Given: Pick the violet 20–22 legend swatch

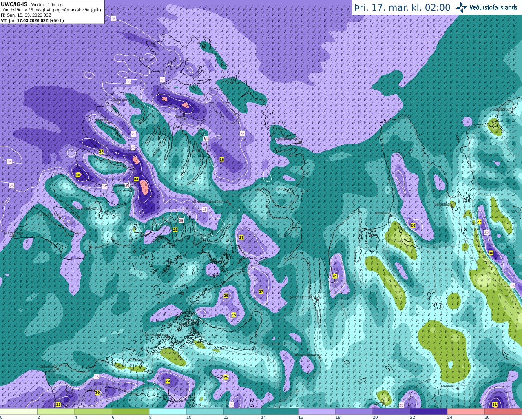Looking at the screenshot, I should [x=391, y=411].
